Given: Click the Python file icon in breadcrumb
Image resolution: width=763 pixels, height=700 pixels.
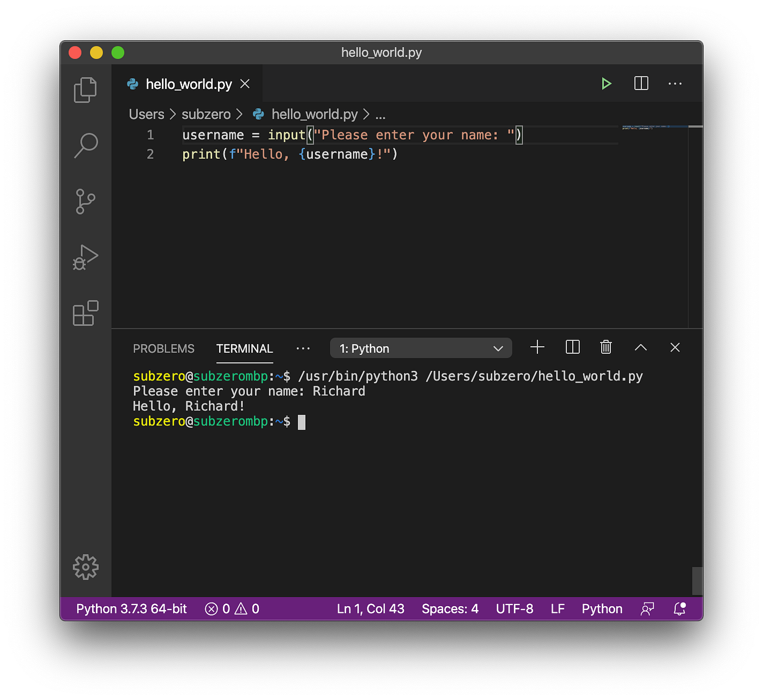Looking at the screenshot, I should tap(258, 114).
